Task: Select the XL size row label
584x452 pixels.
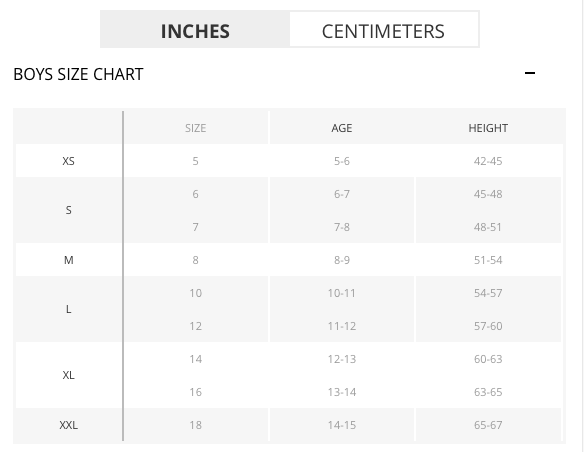Action: (x=69, y=375)
